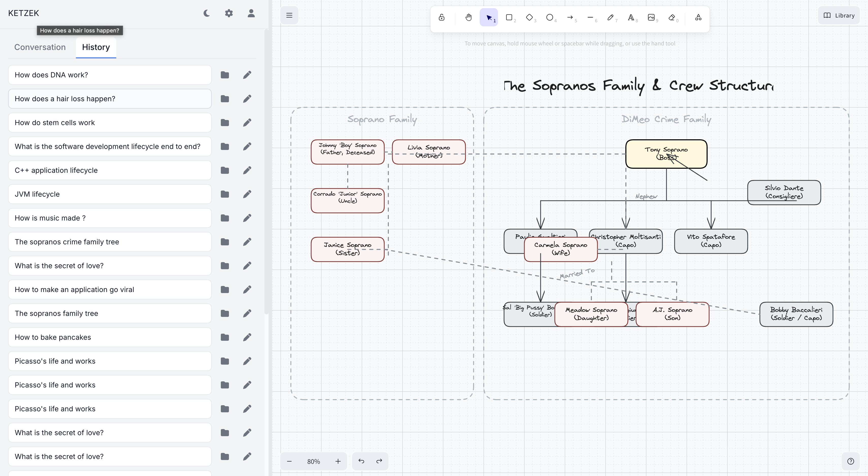The width and height of the screenshot is (868, 476).
Task: Open the canvas hamburger menu
Action: tap(289, 15)
